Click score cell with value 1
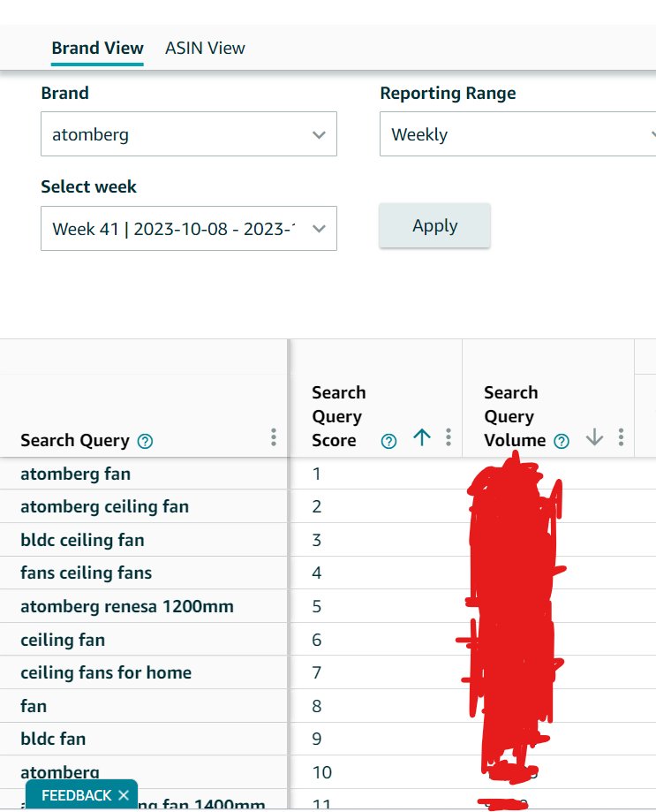This screenshot has width=656, height=812. [376, 474]
